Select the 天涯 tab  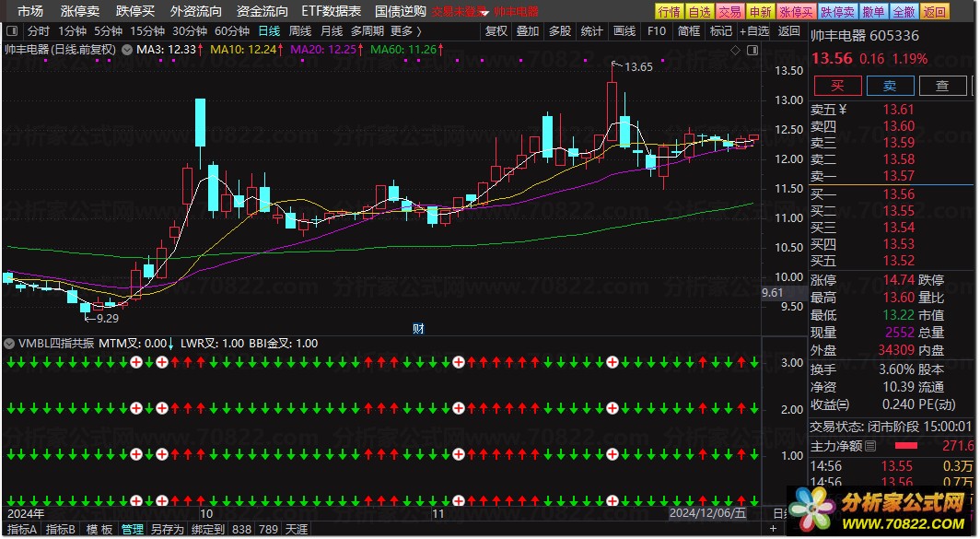click(297, 530)
